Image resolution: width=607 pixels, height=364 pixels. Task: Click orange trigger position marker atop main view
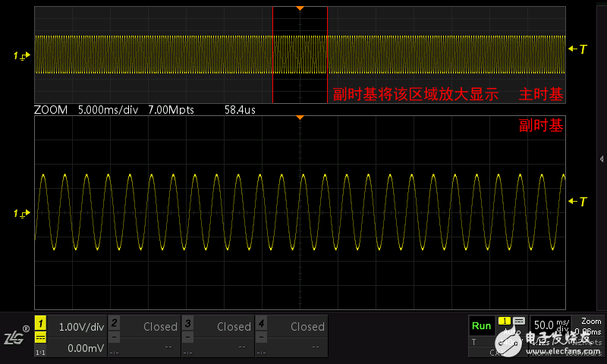[x=300, y=8]
